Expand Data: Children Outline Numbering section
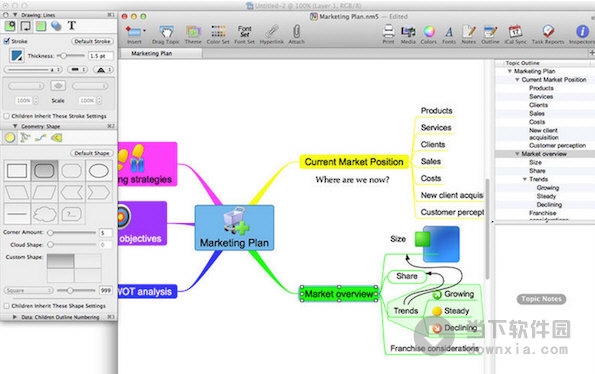The image size is (595, 374). coord(15,317)
